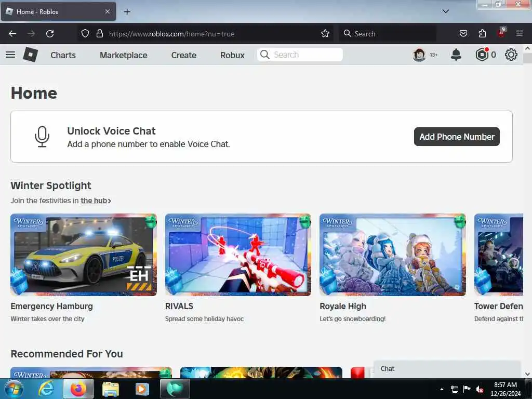Click the Roblox search magnifier icon
The image size is (532, 399).
pos(265,55)
